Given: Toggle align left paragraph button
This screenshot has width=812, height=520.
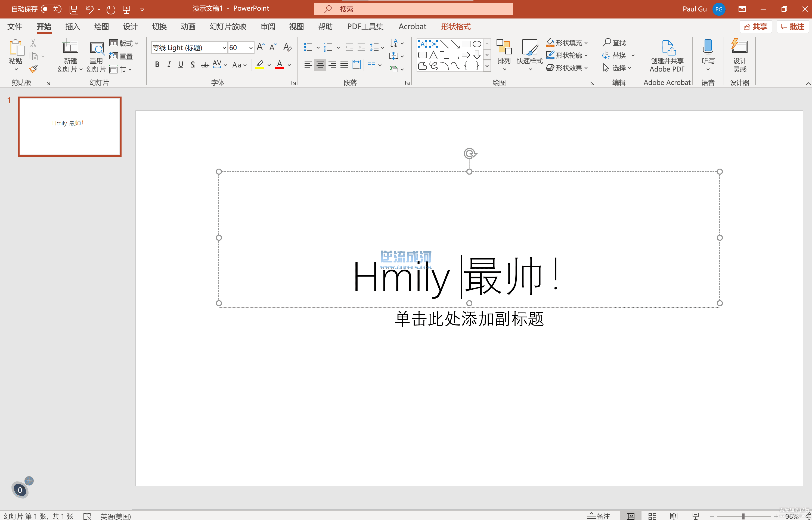Looking at the screenshot, I should pos(308,64).
